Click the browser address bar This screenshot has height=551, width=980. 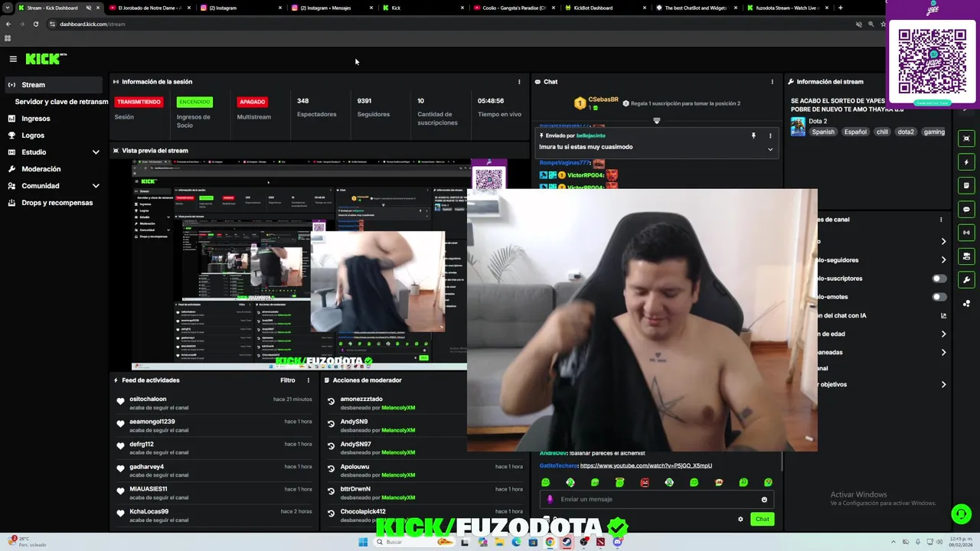pyautogui.click(x=452, y=24)
